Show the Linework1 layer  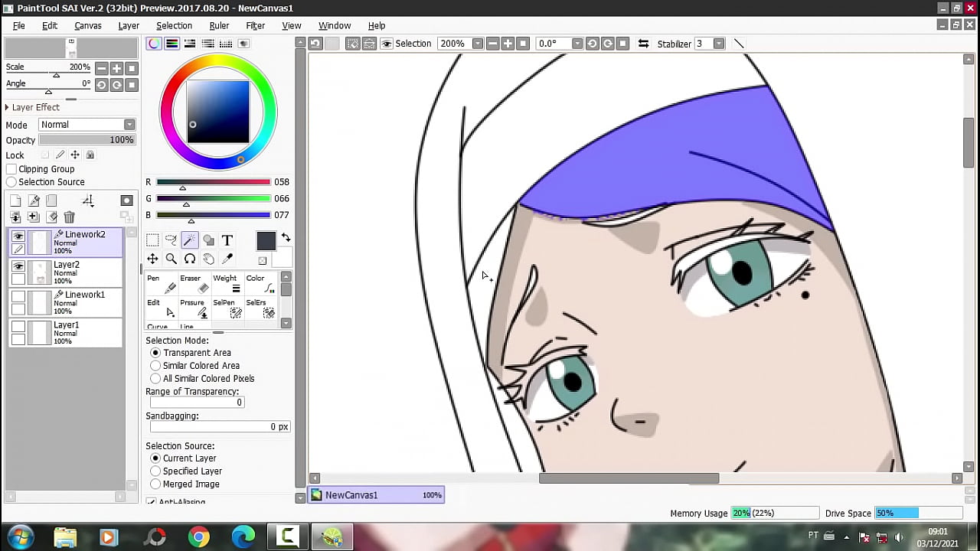click(18, 297)
